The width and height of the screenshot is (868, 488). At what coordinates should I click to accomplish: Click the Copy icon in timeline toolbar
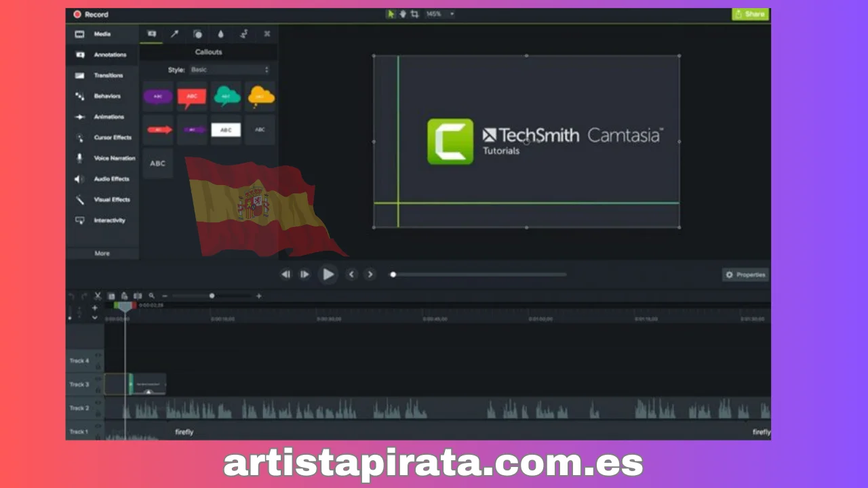[111, 296]
